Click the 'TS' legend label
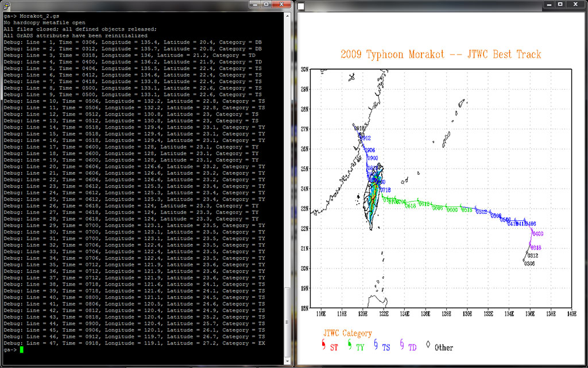The image size is (588, 368). point(386,348)
